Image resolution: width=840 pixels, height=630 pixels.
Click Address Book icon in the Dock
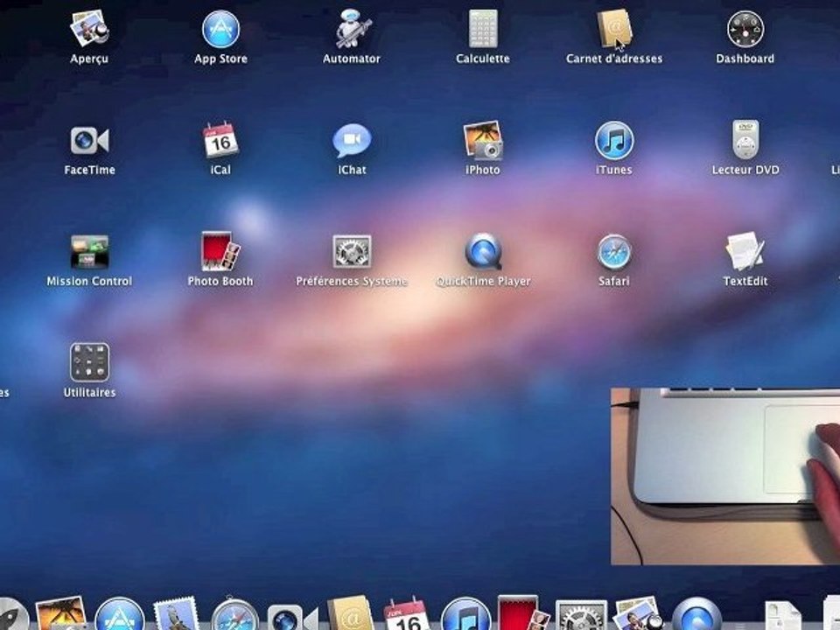(x=350, y=613)
